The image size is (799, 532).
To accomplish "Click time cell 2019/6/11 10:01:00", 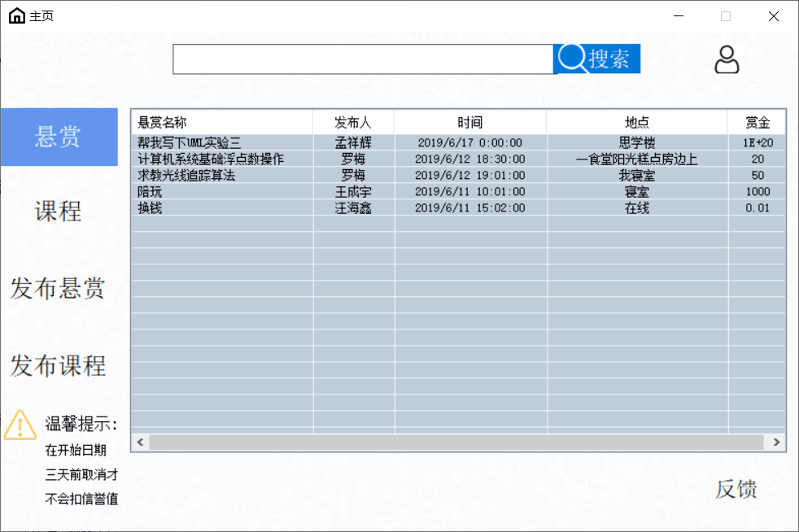I will tap(470, 192).
